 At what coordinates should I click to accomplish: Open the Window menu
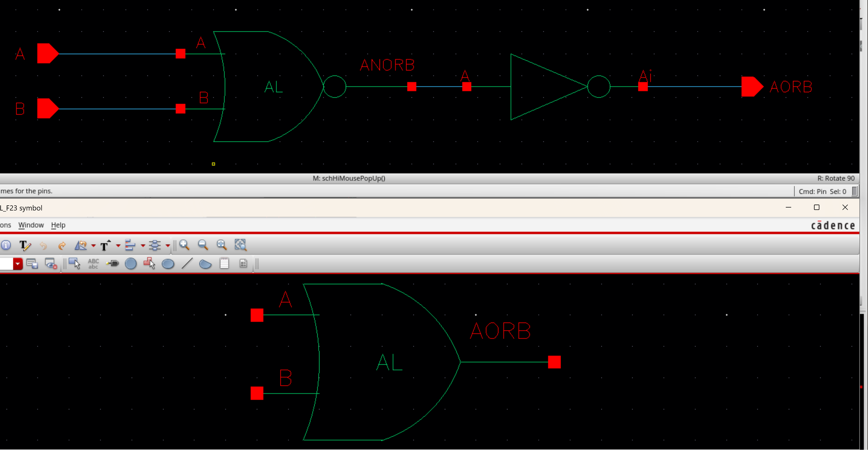click(x=31, y=225)
